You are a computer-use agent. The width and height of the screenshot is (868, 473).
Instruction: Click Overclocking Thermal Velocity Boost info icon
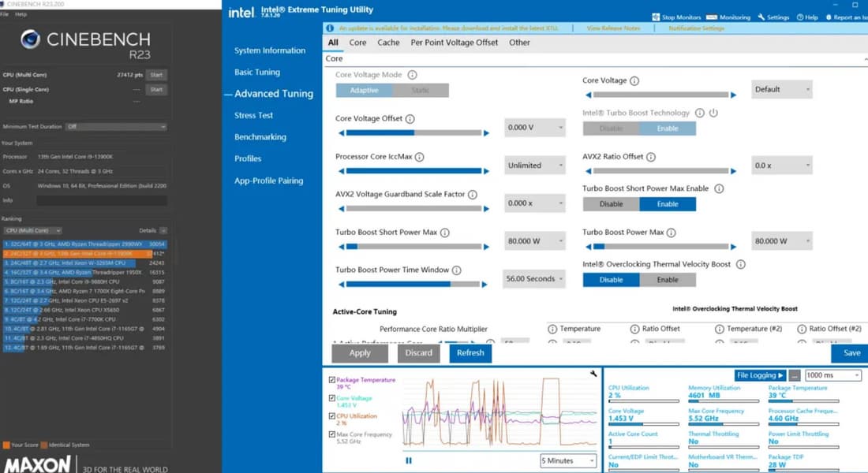coord(741,264)
